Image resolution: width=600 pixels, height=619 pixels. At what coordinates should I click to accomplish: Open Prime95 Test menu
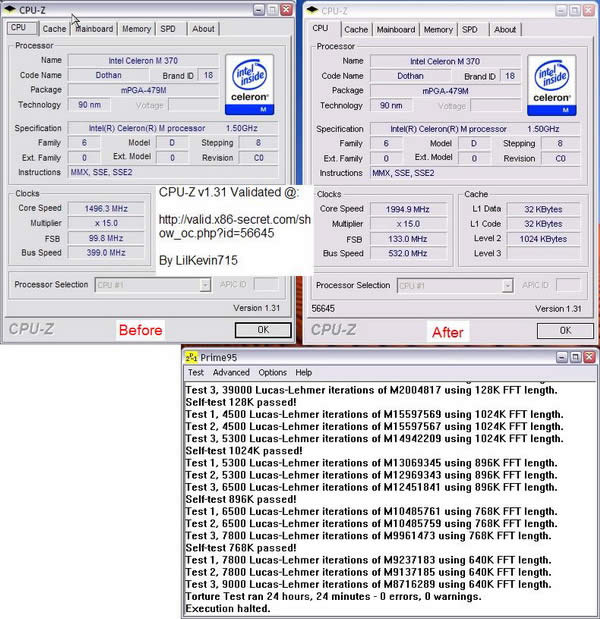[x=195, y=372]
